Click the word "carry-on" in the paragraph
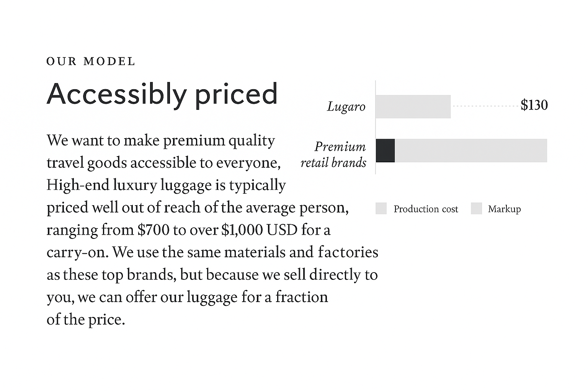This screenshot has width=588, height=392. click(x=76, y=253)
